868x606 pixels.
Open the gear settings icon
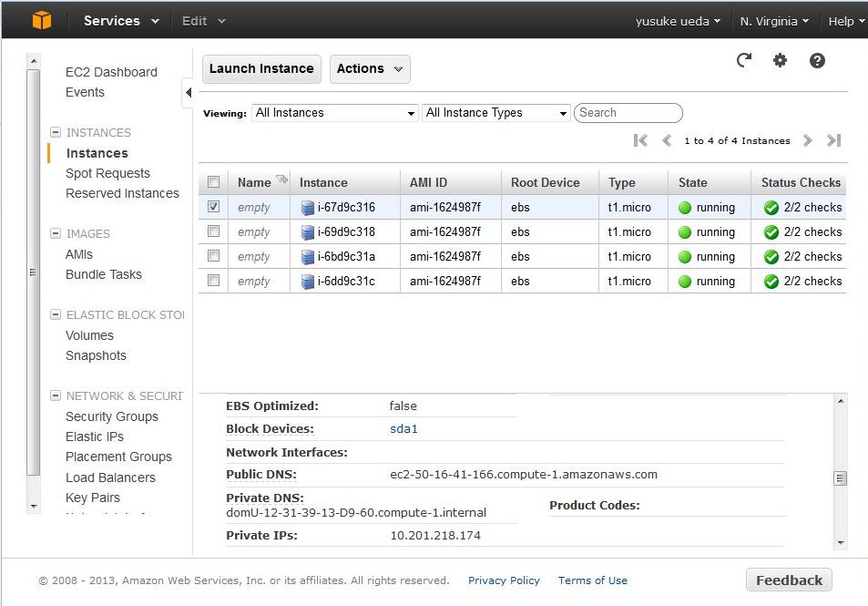(x=780, y=60)
